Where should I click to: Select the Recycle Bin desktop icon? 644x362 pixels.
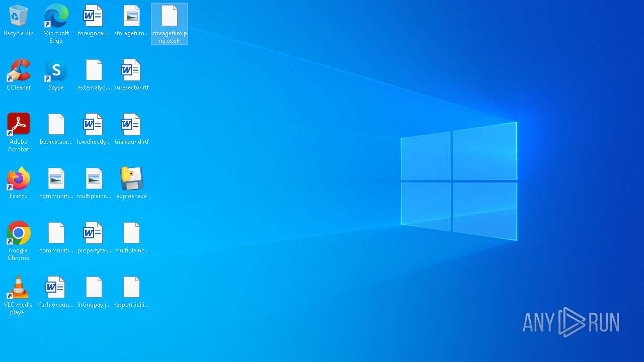19,21
